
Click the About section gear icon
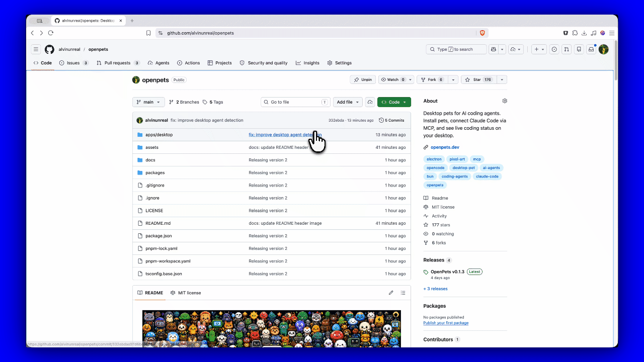[505, 101]
